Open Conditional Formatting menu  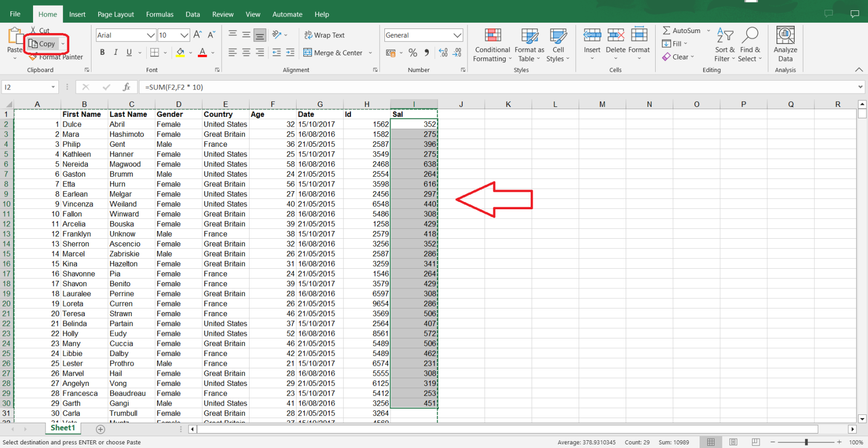click(492, 44)
